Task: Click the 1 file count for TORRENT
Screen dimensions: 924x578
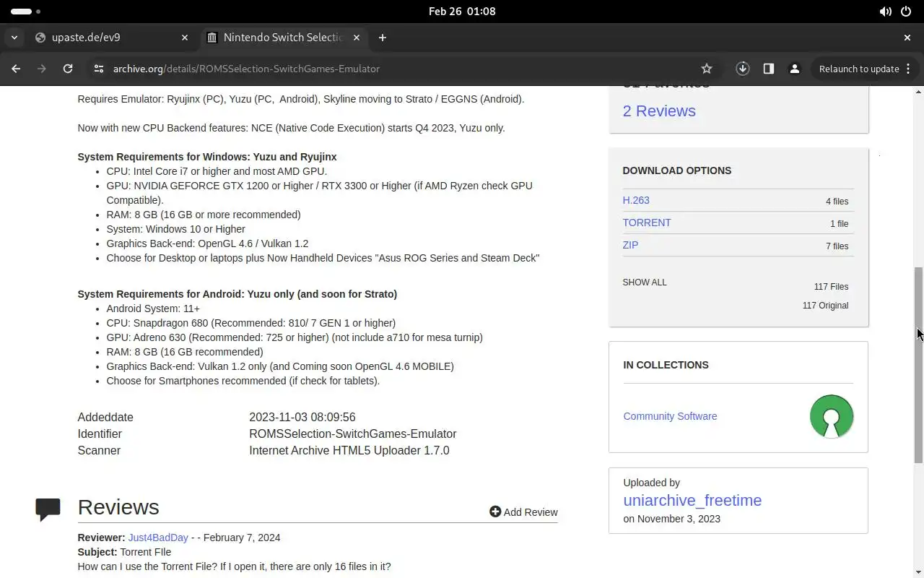Action: 840,224
